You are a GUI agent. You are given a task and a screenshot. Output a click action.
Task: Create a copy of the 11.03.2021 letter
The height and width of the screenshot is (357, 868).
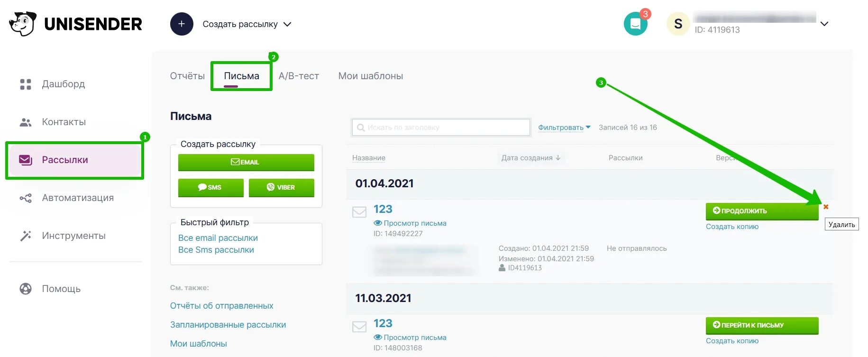pyautogui.click(x=732, y=341)
